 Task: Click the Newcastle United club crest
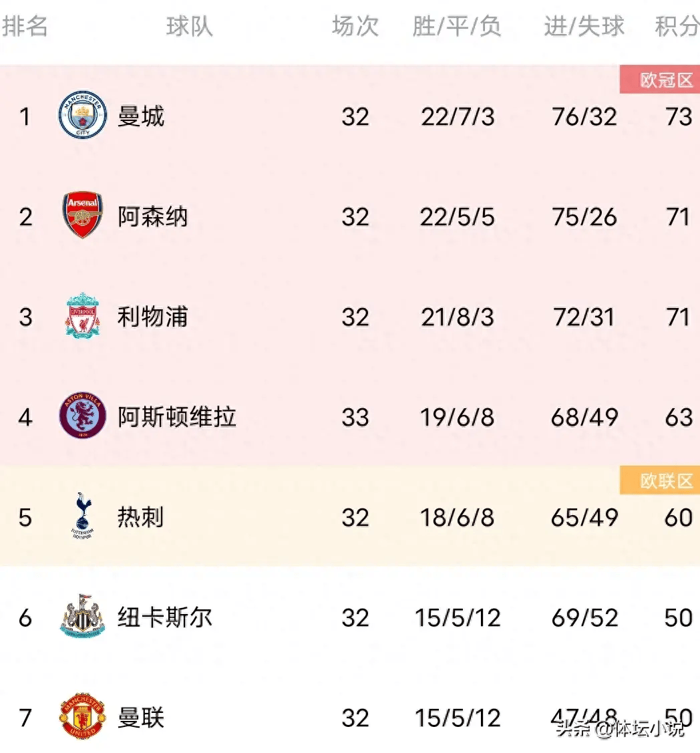pos(83,616)
